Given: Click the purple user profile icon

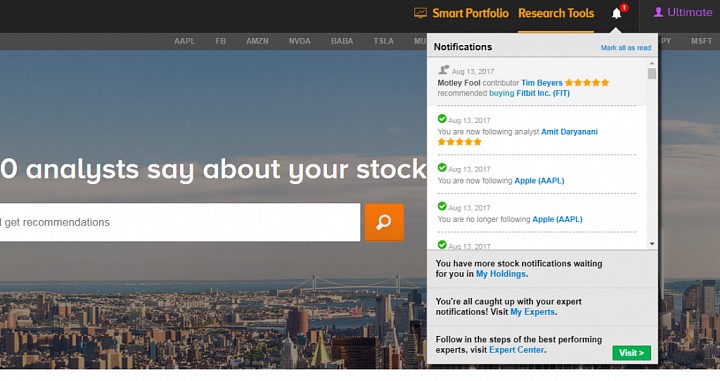Looking at the screenshot, I should [658, 12].
